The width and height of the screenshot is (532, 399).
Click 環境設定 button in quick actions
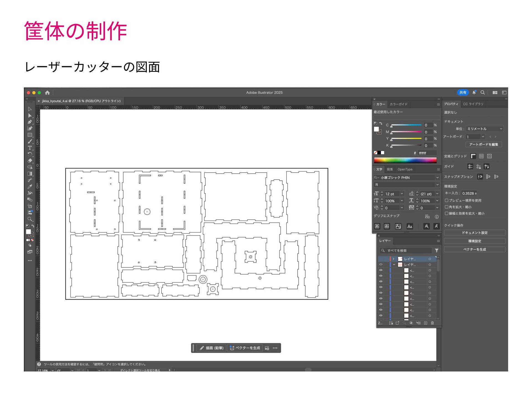coord(475,241)
